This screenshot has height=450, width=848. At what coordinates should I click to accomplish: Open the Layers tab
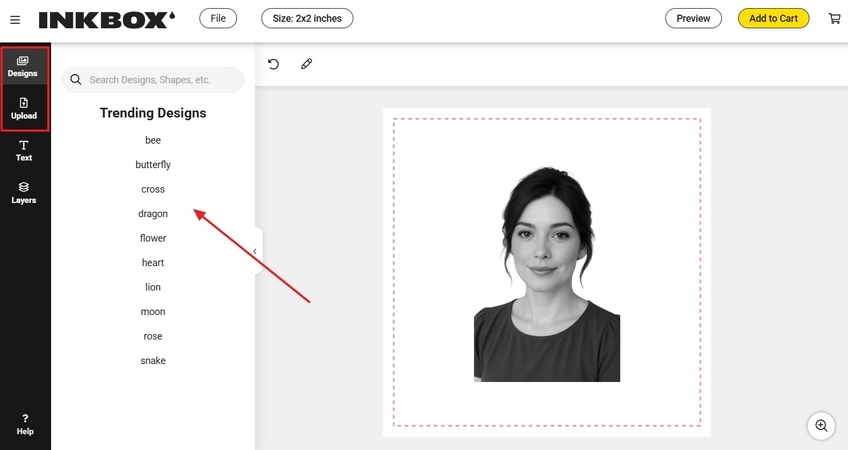pyautogui.click(x=23, y=193)
